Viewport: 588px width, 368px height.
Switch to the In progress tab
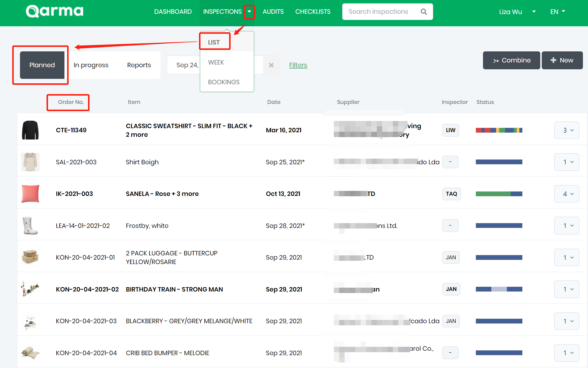click(91, 65)
